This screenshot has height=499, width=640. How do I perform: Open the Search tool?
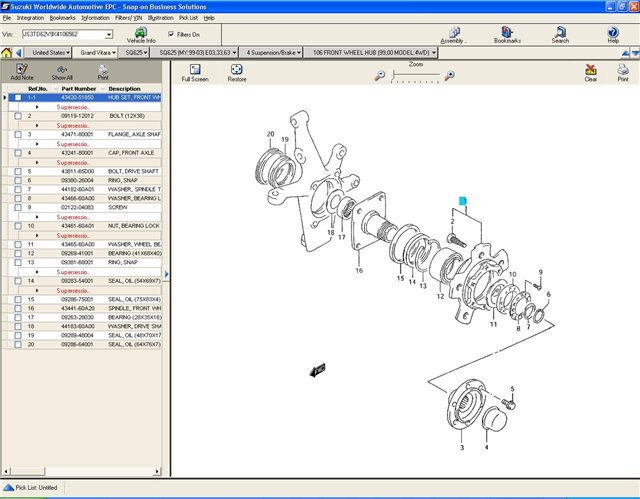click(x=560, y=35)
